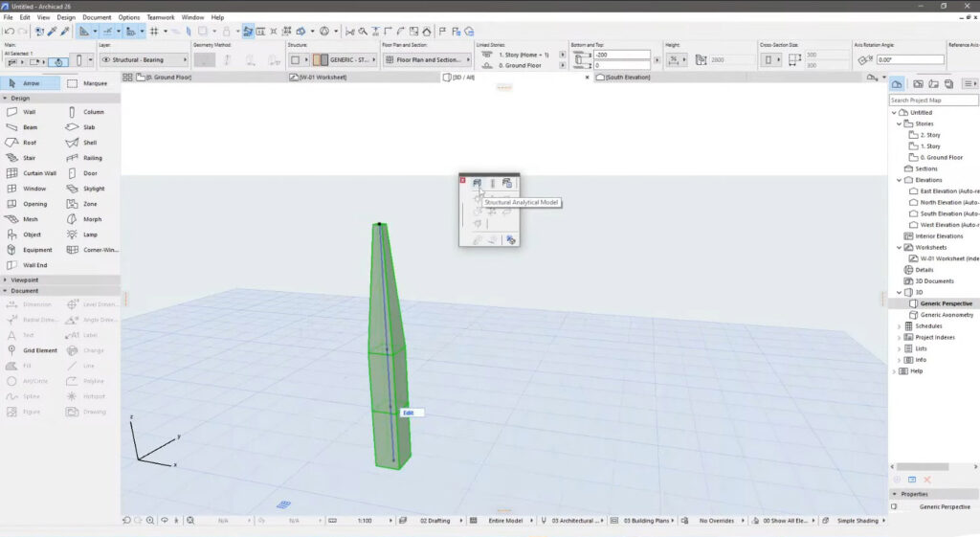Collapse the Document toolbox section

(5, 291)
